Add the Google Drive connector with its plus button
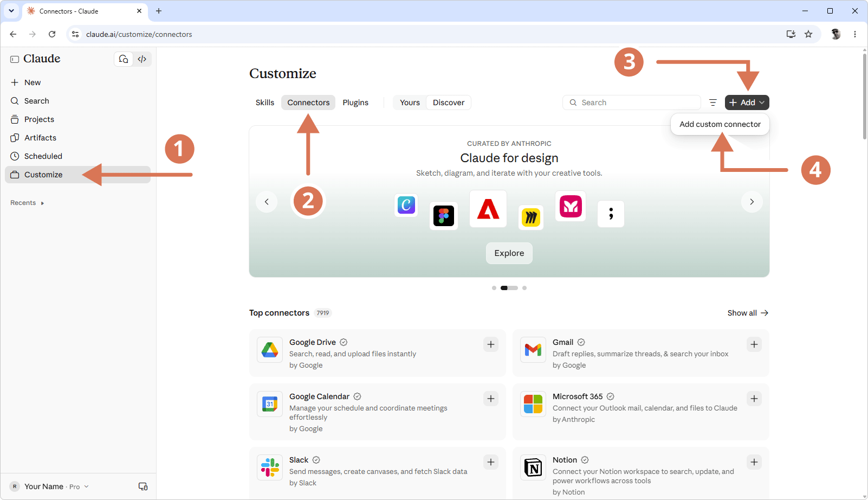The height and width of the screenshot is (500, 868). click(x=491, y=344)
